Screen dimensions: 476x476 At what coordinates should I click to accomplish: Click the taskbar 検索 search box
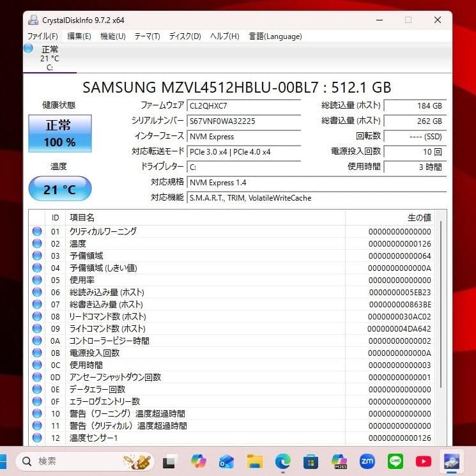(x=85, y=461)
